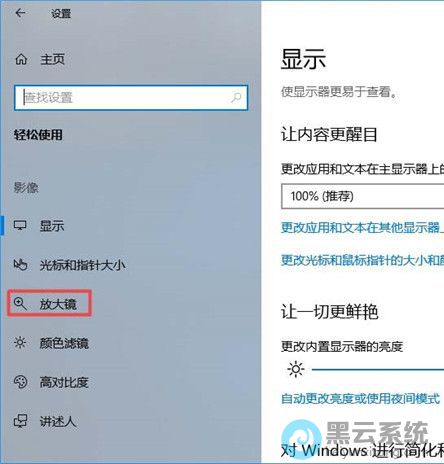Image resolution: width=444 pixels, height=464 pixels.
Task: Click the sun icon beside 颜色滤镜
Action: (20, 343)
